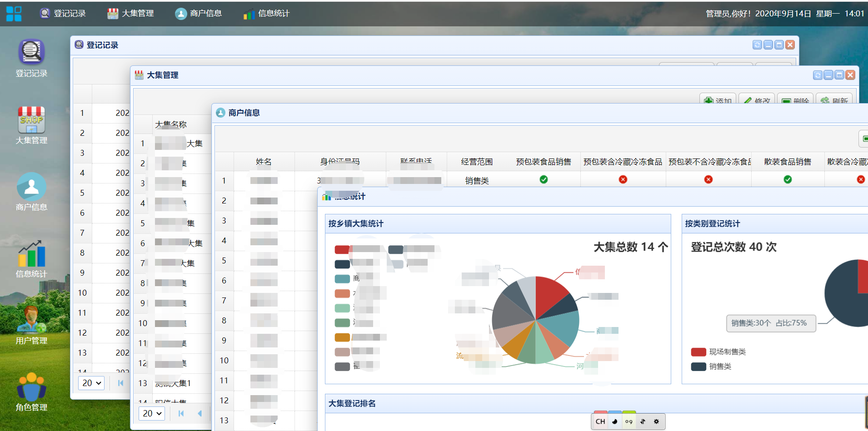Open page size dropdown in 登记记录 window
Viewport: 868px width, 431px height.
91,383
